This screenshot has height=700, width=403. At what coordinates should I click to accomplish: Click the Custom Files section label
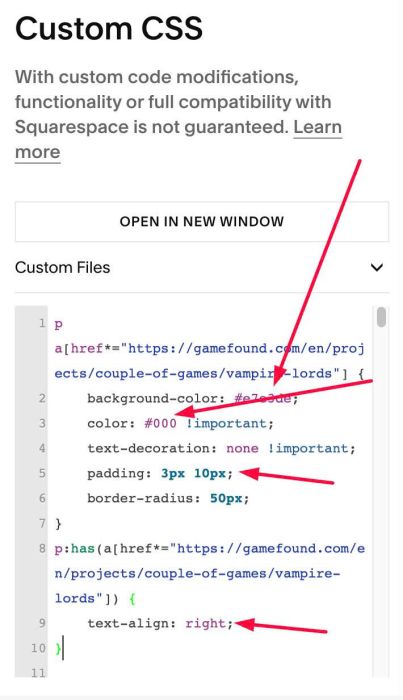(62, 267)
